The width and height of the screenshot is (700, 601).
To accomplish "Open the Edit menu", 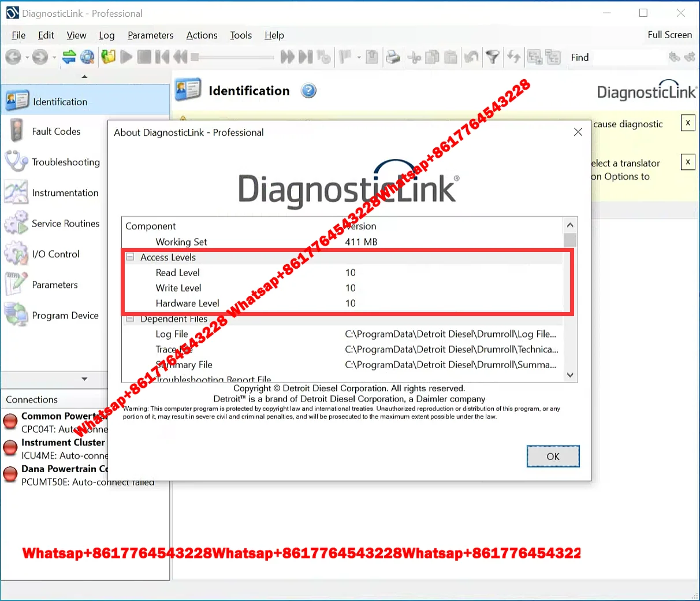I will pyautogui.click(x=46, y=35).
